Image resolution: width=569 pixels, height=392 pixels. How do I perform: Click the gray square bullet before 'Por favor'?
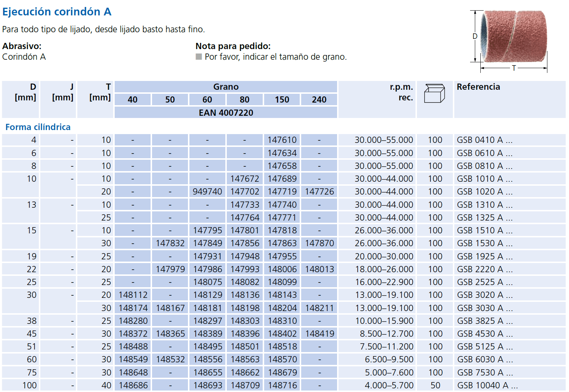pyautogui.click(x=199, y=57)
